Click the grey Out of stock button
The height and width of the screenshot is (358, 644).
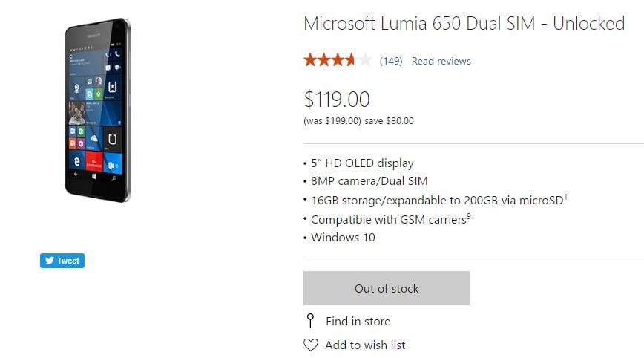tap(387, 288)
